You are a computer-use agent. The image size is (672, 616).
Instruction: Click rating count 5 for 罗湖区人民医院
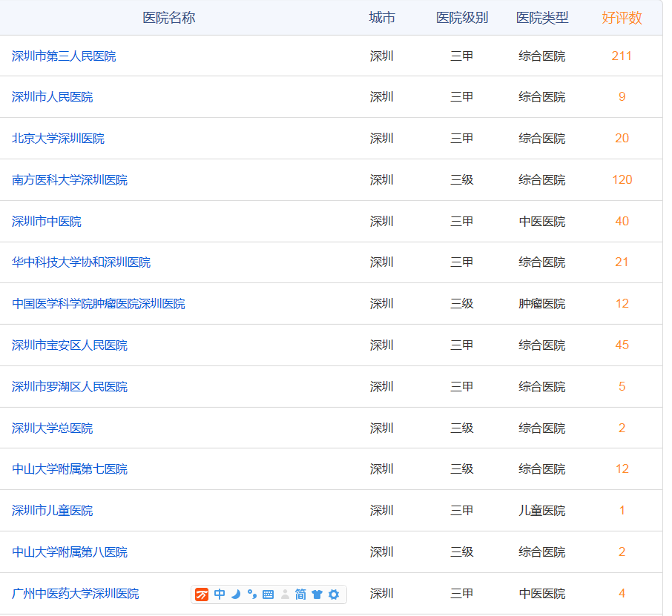[622, 387]
